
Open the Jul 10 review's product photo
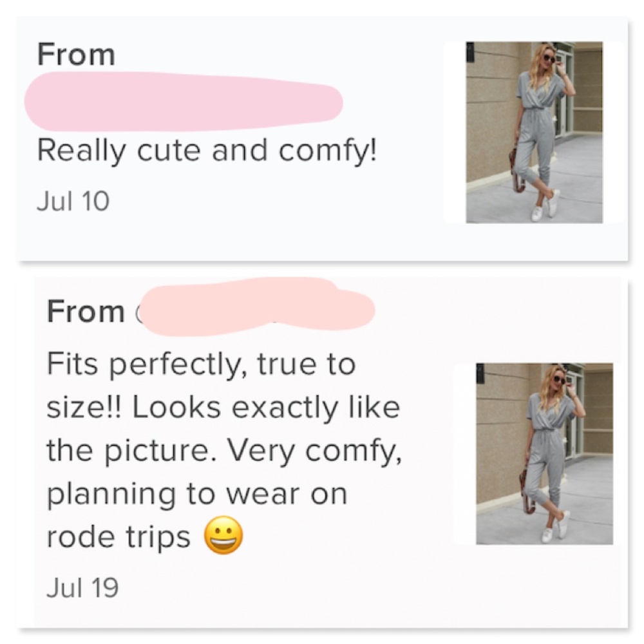534,132
